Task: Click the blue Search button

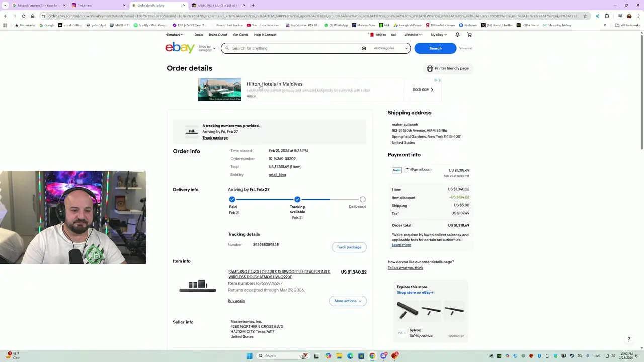Action: 435,48
